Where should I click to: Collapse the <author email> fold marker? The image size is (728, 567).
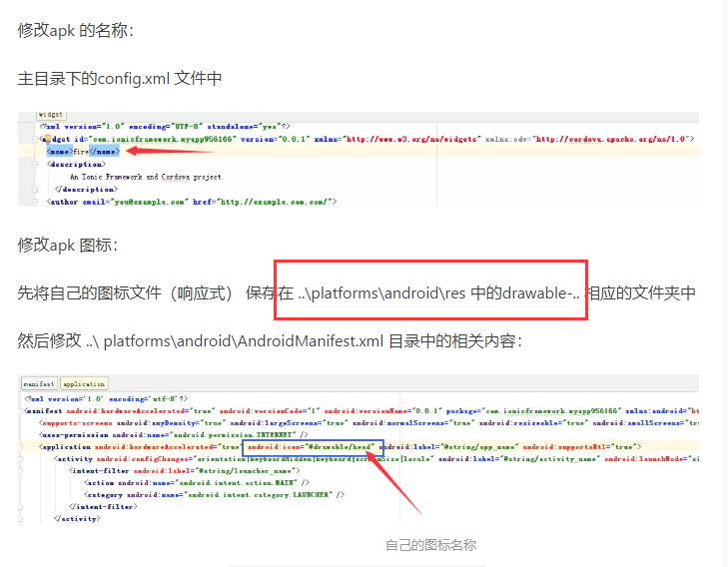coord(35,202)
